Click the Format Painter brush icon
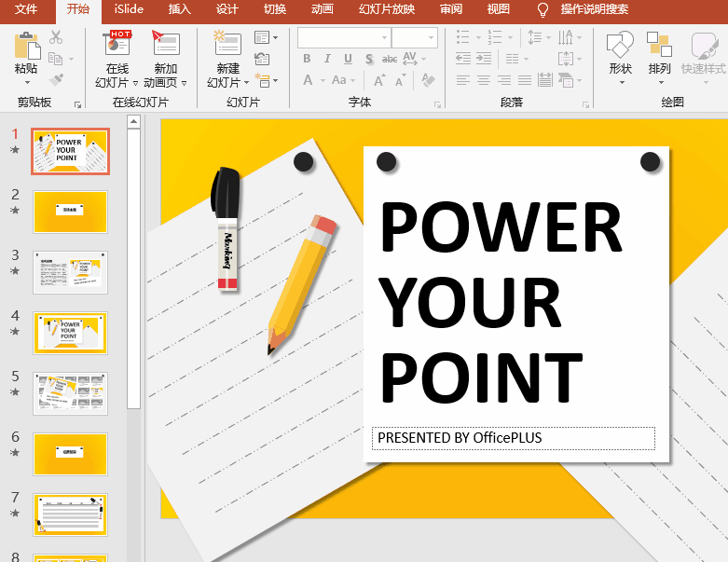This screenshot has height=562, width=728. tap(56, 80)
